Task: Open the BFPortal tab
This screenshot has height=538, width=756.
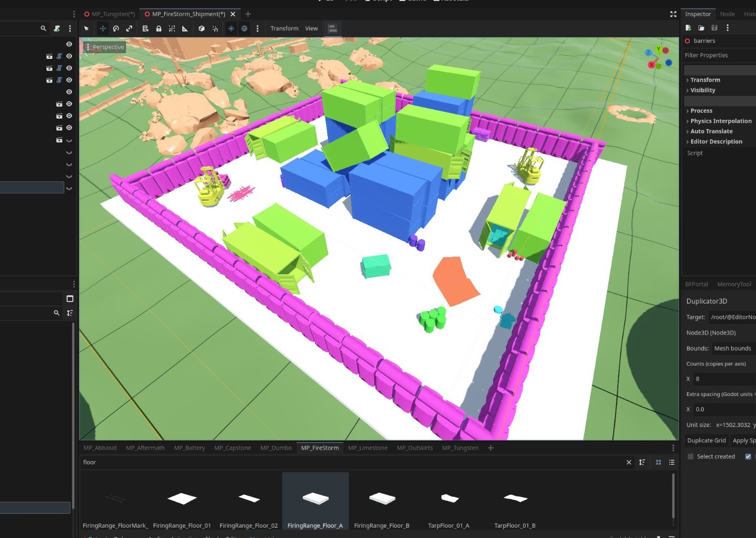Action: click(x=697, y=284)
